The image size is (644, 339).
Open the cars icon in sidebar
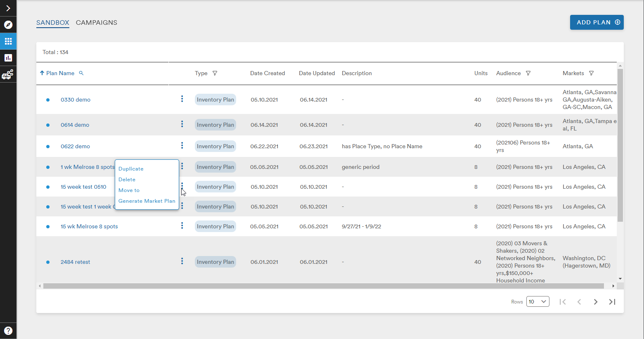pos(8,74)
